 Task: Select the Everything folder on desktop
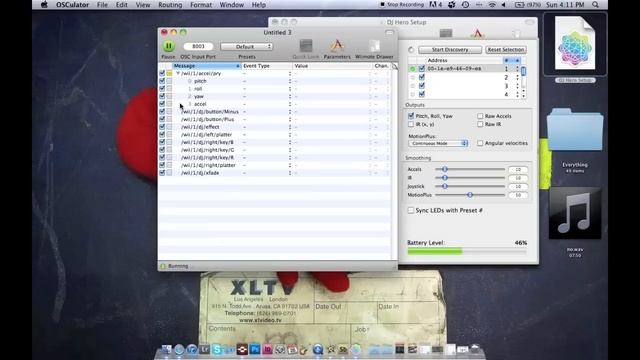coord(575,130)
